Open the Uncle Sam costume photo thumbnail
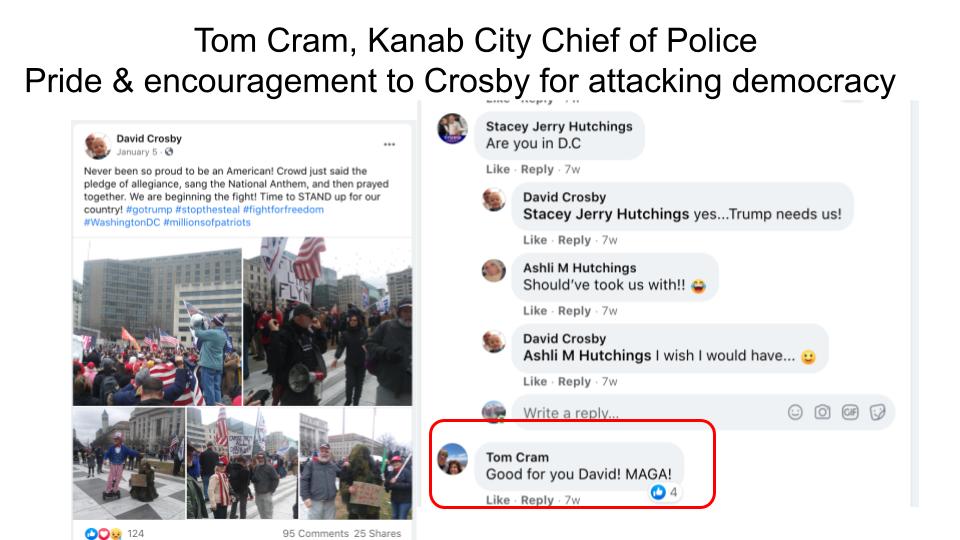 tap(129, 463)
